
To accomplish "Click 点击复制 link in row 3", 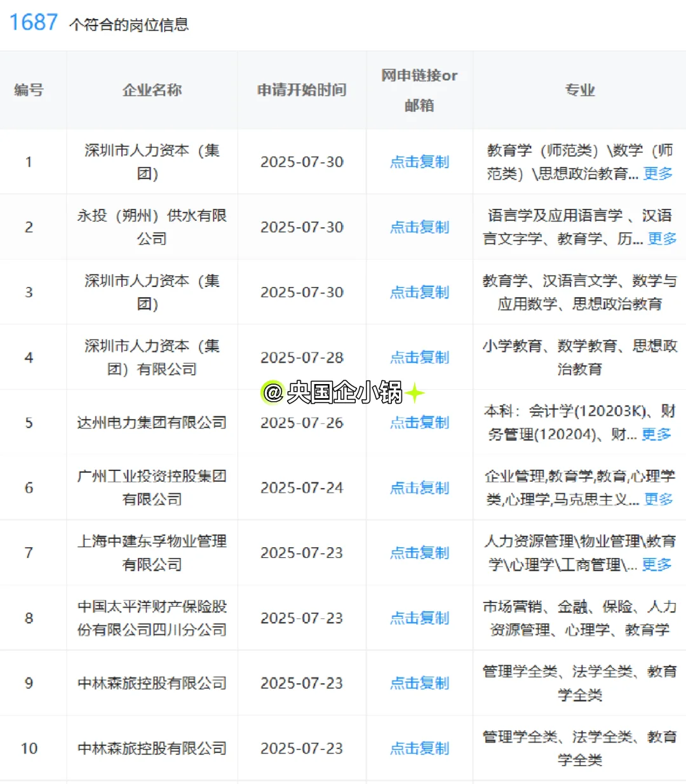I will click(419, 292).
